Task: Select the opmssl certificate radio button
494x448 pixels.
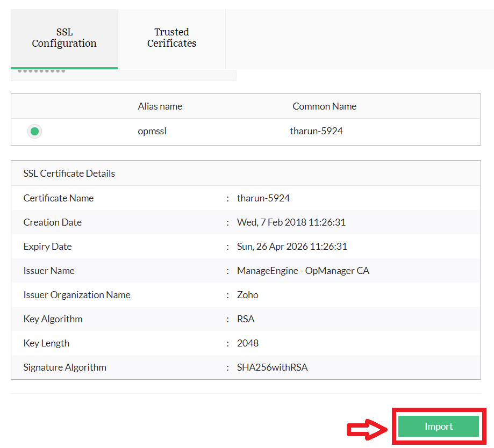Action: click(34, 131)
